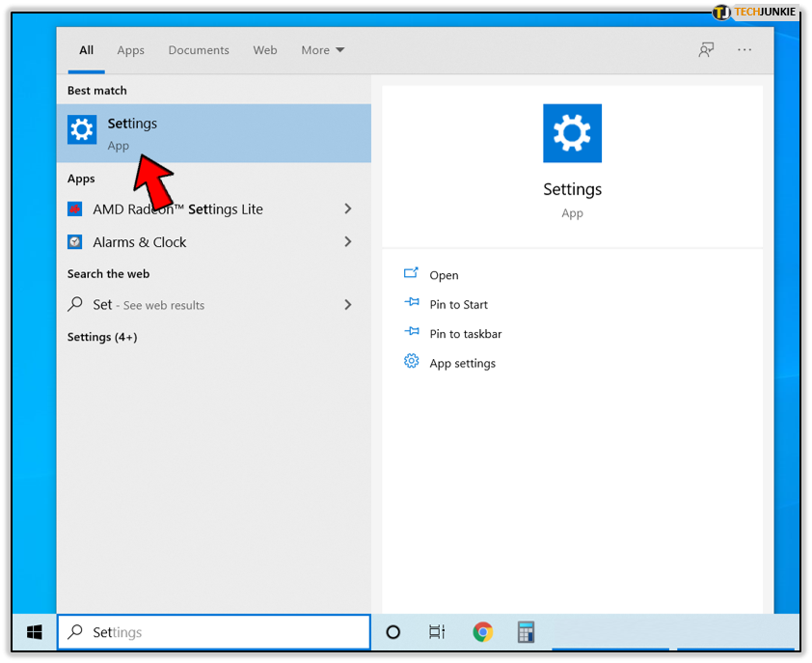Click the pin icon beside Pin to Start
The image size is (812, 663).
412,302
